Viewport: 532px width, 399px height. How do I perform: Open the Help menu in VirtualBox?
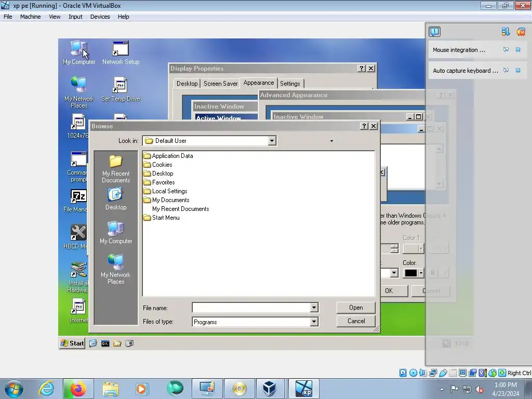123,17
